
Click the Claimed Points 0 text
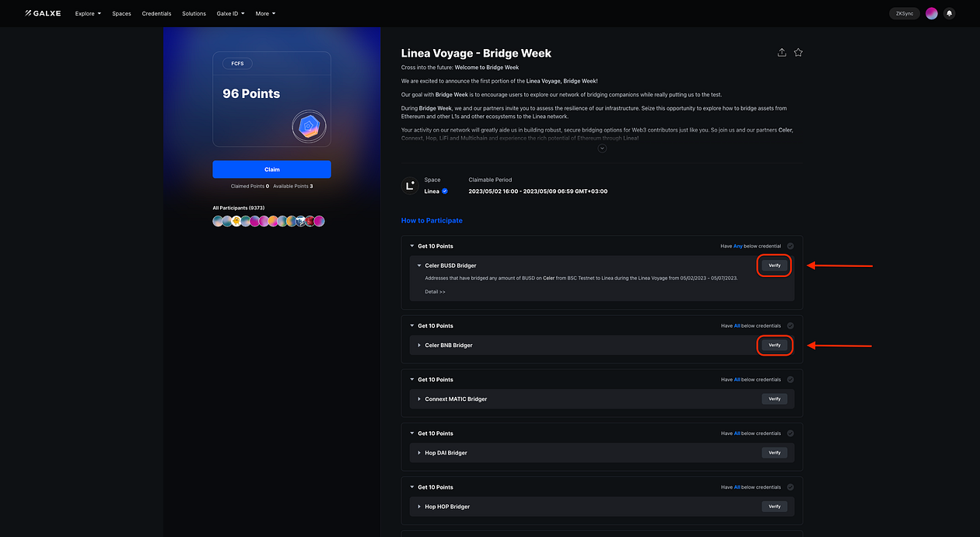[x=250, y=186]
